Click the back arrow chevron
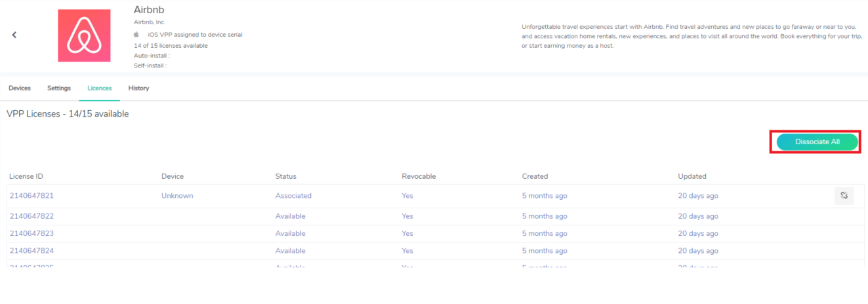 click(14, 35)
